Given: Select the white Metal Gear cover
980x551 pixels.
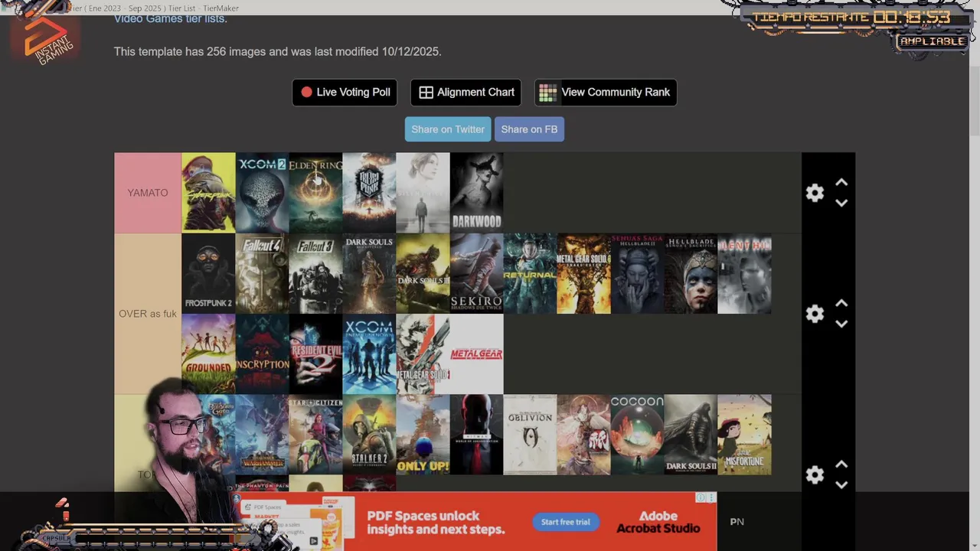Looking at the screenshot, I should [476, 354].
